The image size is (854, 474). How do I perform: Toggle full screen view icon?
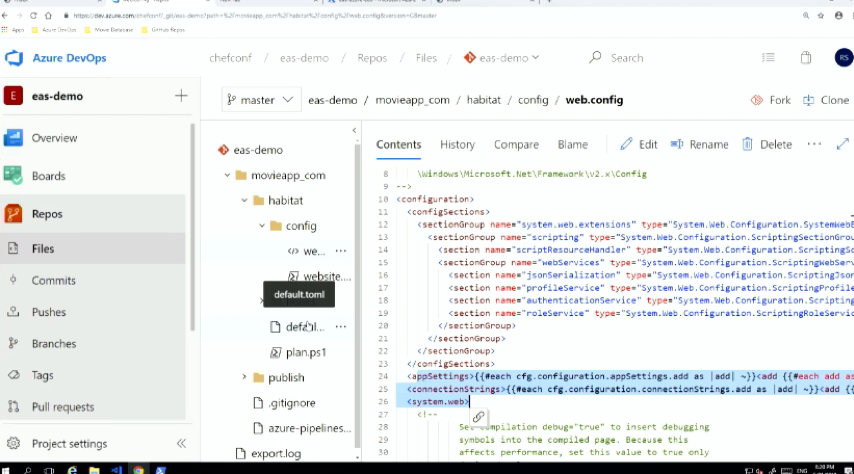click(842, 144)
